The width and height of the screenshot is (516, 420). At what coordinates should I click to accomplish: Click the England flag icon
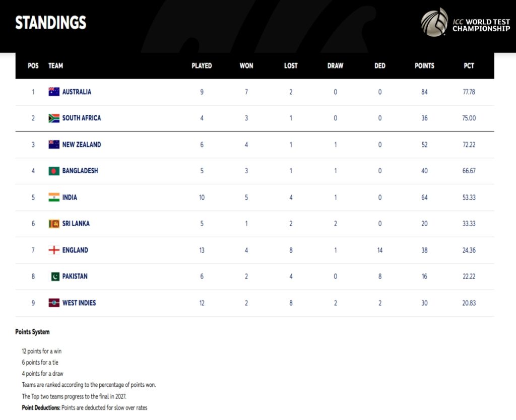click(x=54, y=250)
